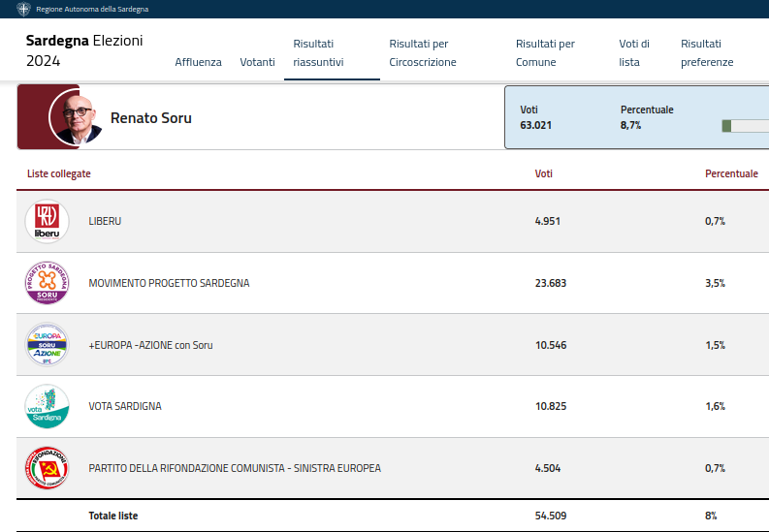Screen dimensions: 769x532
Task: Select the MOVIMENTO PROGETTO SARDEGNA list name
Action: [169, 283]
